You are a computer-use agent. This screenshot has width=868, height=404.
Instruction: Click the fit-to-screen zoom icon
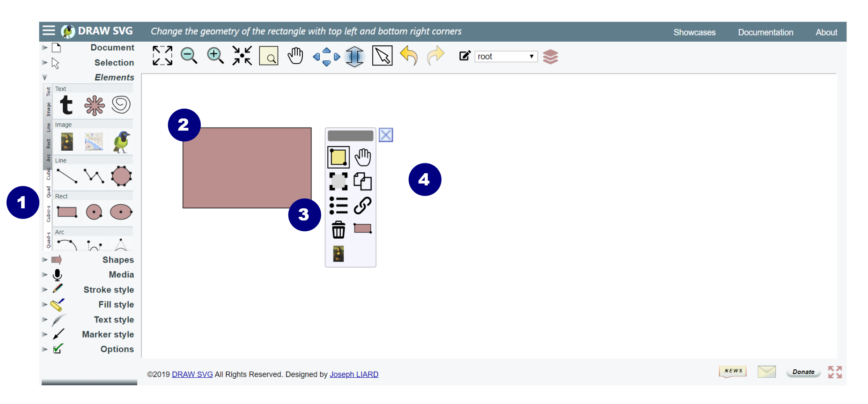(x=162, y=56)
